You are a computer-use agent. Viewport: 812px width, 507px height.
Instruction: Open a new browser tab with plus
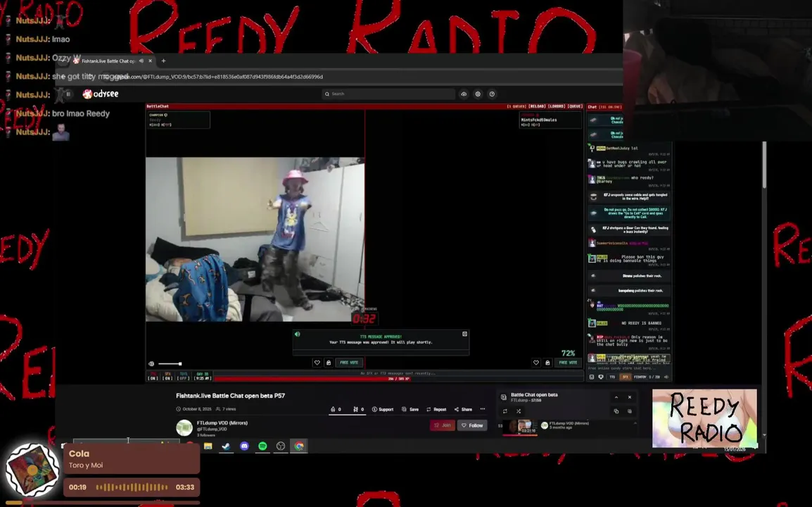(164, 61)
